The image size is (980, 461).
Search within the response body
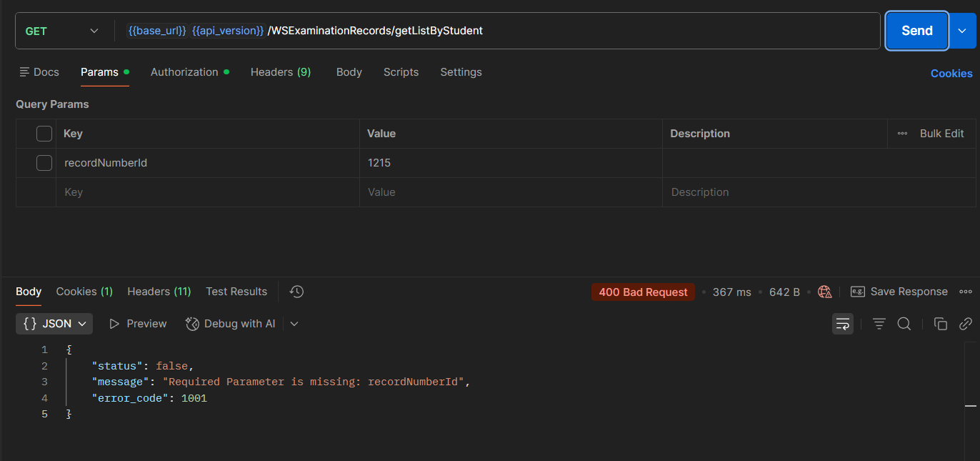904,324
